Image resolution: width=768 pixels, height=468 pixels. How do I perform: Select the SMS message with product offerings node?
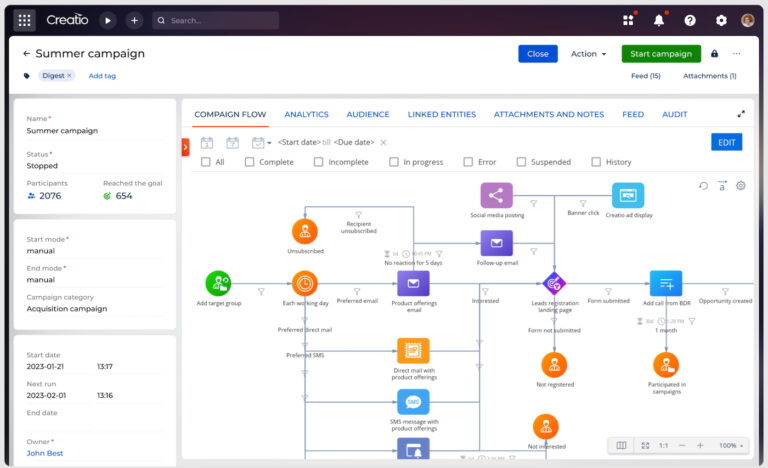tap(413, 402)
